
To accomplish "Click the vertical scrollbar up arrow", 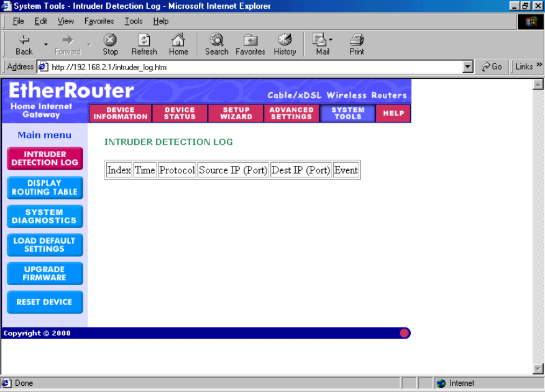I will (x=538, y=84).
